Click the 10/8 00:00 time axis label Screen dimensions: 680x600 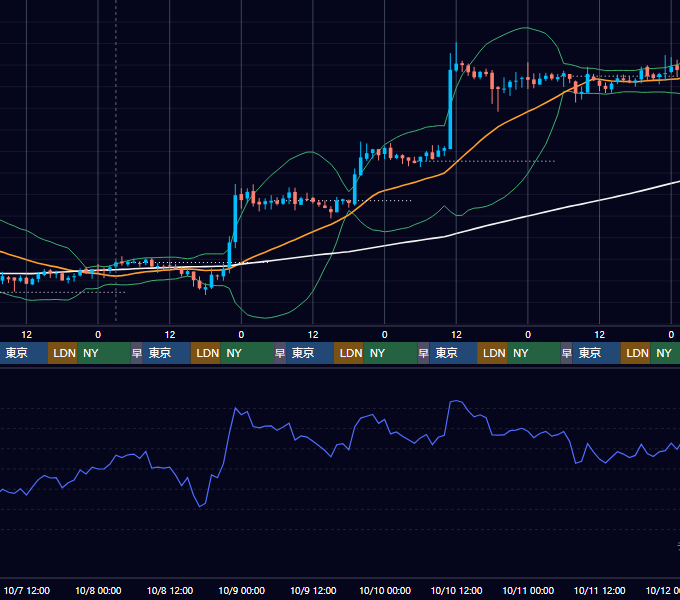(x=98, y=590)
